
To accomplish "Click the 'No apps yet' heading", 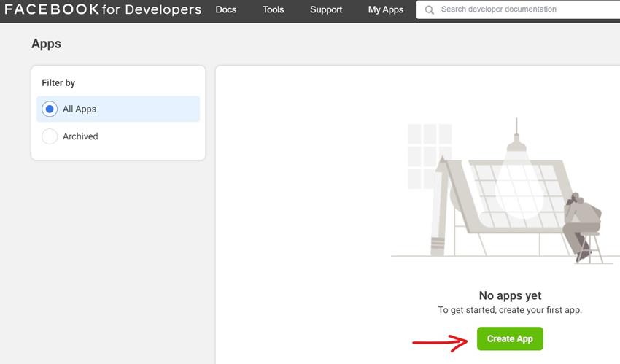I will point(510,295).
